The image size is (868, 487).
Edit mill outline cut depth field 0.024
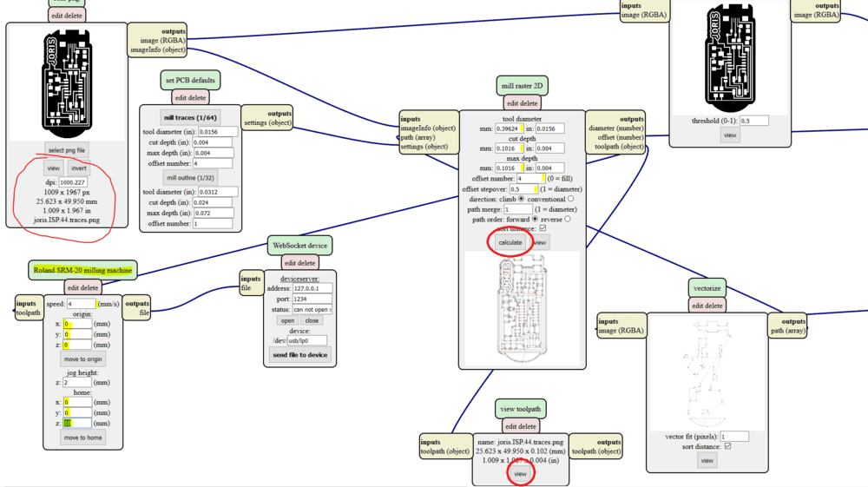pos(213,202)
